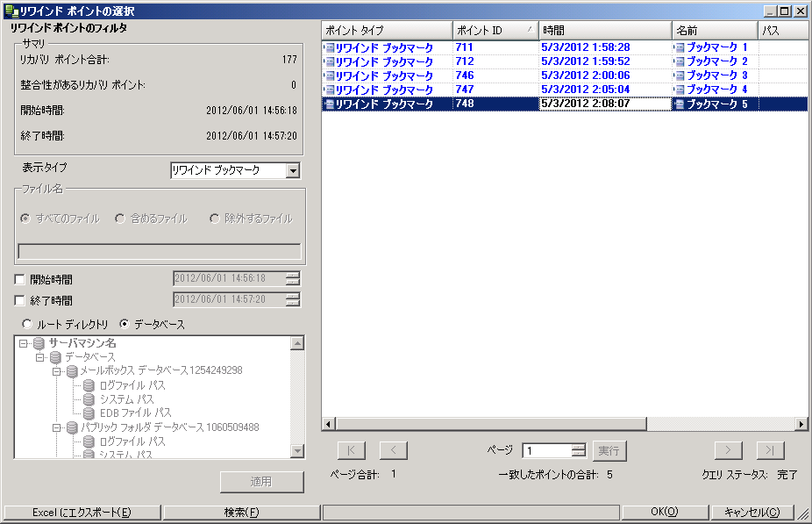Click the list's scroll left arrow
The width and height of the screenshot is (812, 524).
click(328, 424)
